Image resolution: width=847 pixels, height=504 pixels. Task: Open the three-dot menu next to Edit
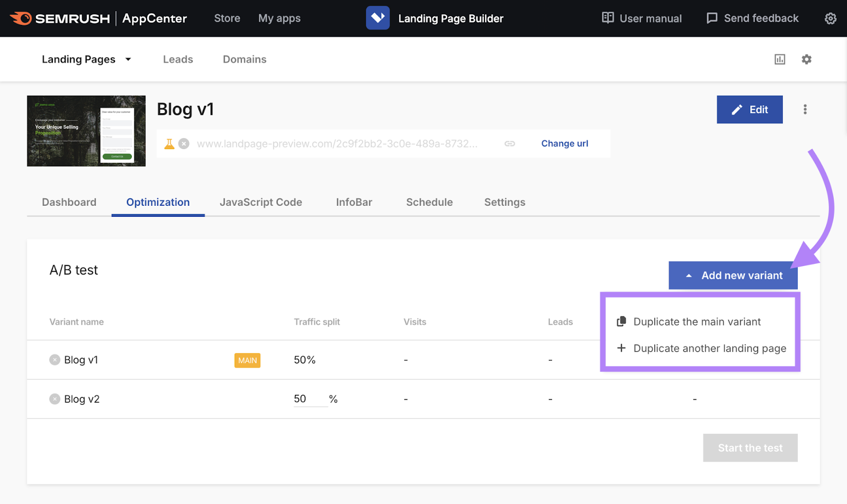pos(805,109)
